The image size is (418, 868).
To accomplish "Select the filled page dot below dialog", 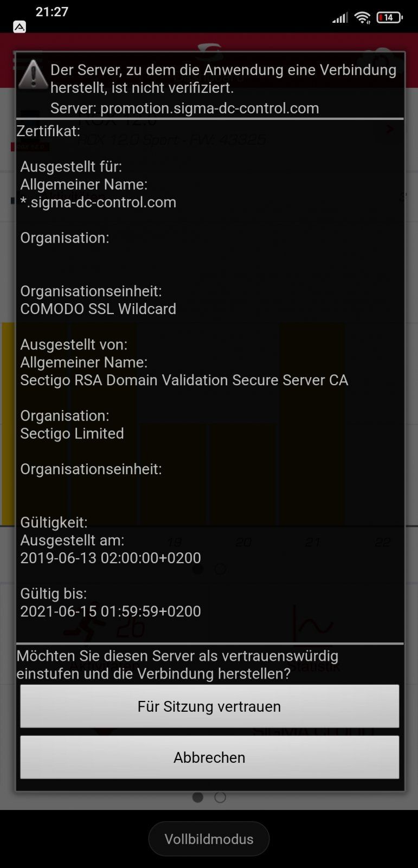I will [x=198, y=797].
